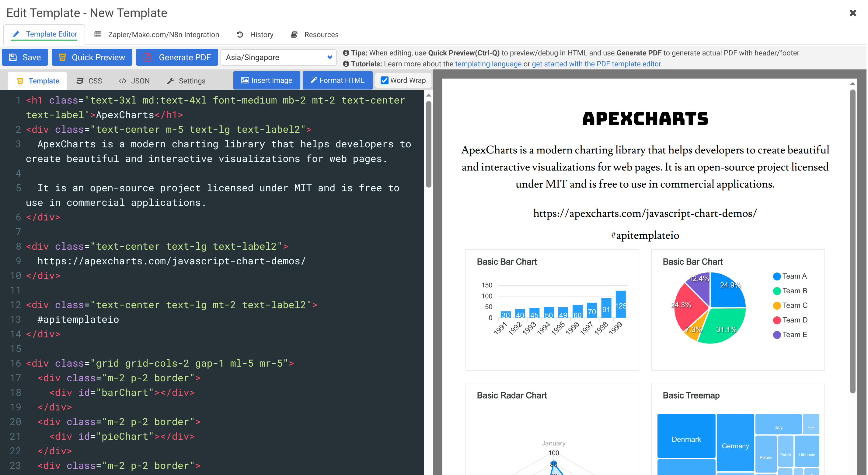
Task: Click the Resources book icon
Action: point(294,34)
